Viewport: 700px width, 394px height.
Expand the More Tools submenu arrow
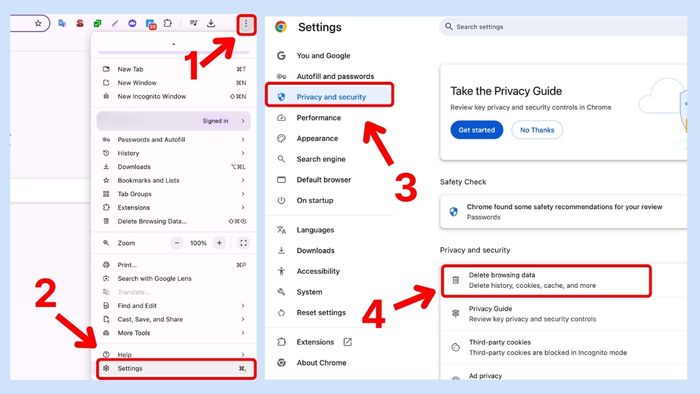pos(243,333)
